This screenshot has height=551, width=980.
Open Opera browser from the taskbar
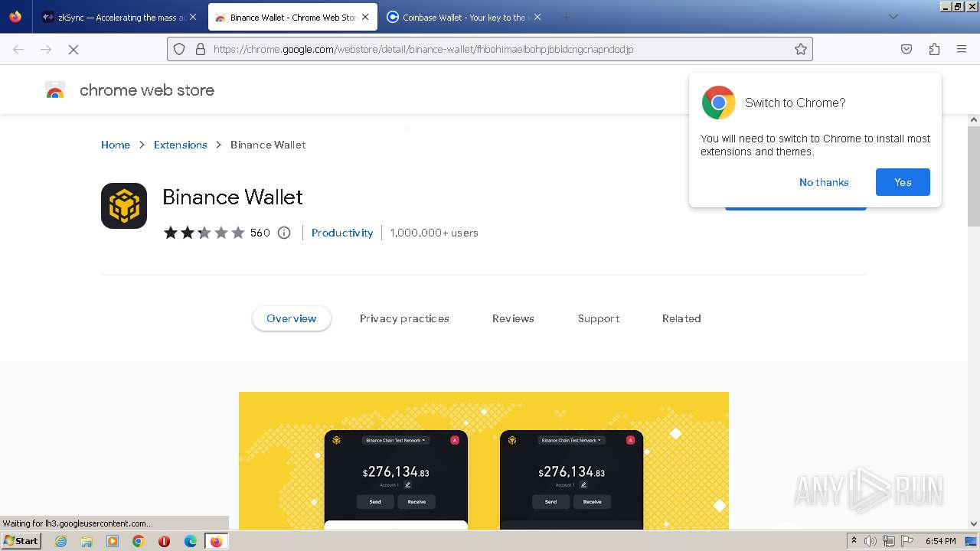pos(164,541)
